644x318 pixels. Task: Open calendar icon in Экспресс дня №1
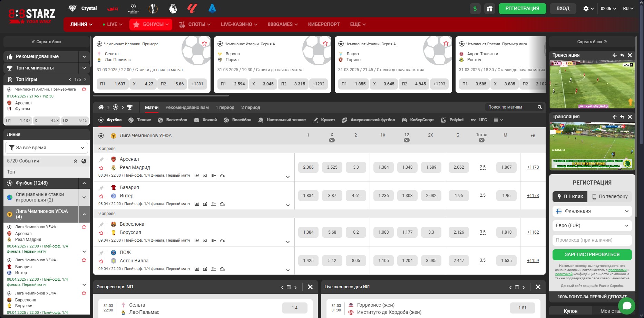click(x=289, y=287)
